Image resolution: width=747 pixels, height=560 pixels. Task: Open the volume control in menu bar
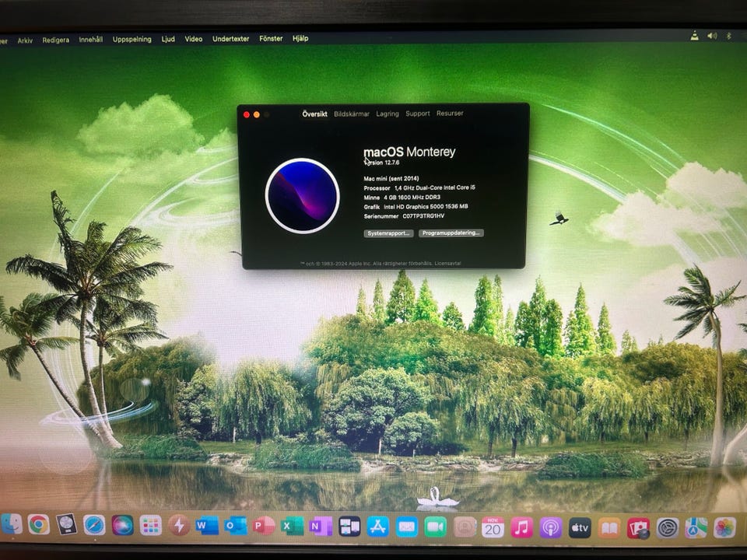pos(712,36)
